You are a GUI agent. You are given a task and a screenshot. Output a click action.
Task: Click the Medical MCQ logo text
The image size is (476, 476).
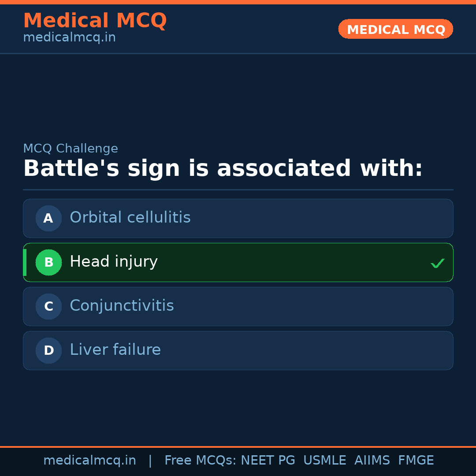click(x=95, y=20)
